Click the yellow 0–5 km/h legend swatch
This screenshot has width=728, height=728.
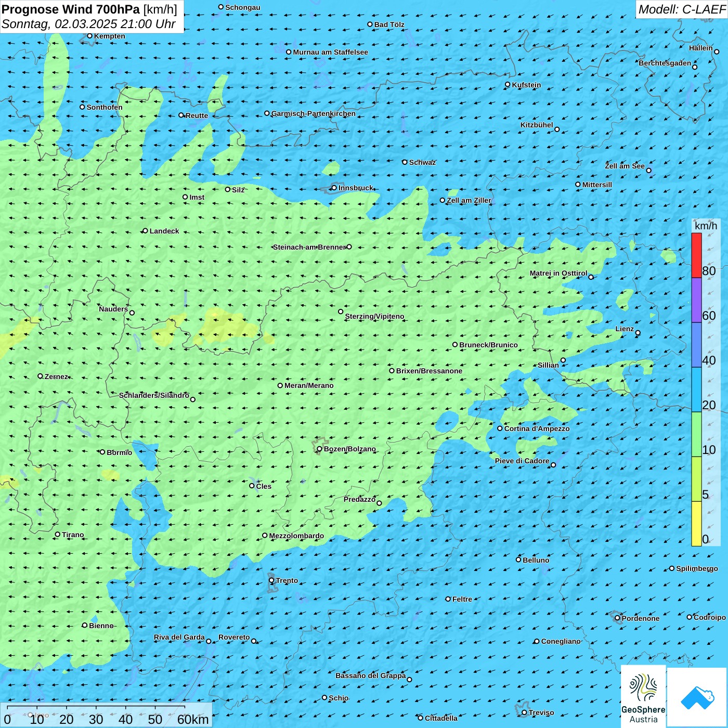[696, 523]
